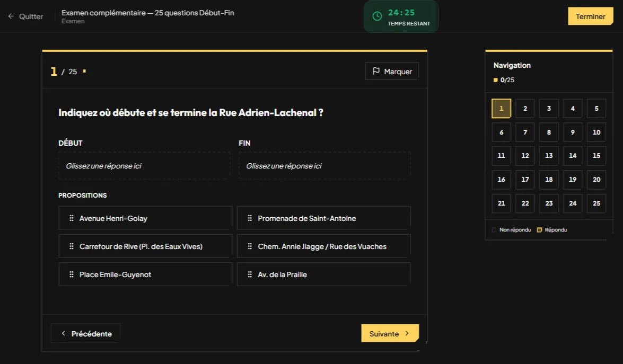Click the clock icon in timer

point(377,16)
